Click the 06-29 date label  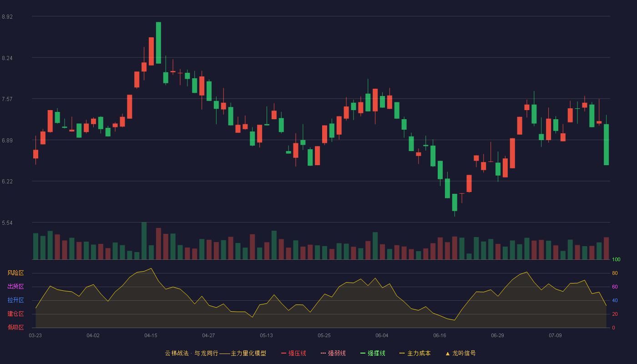point(497,335)
